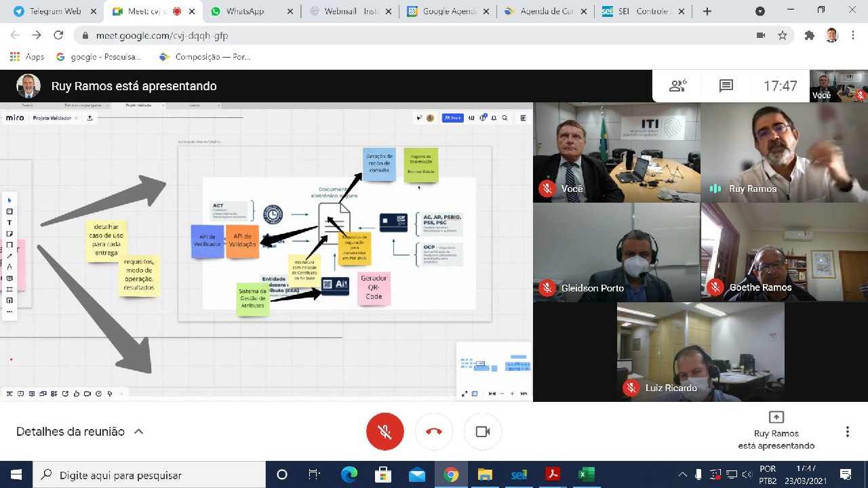Open the Composição bookmark
The image size is (868, 488).
click(205, 57)
